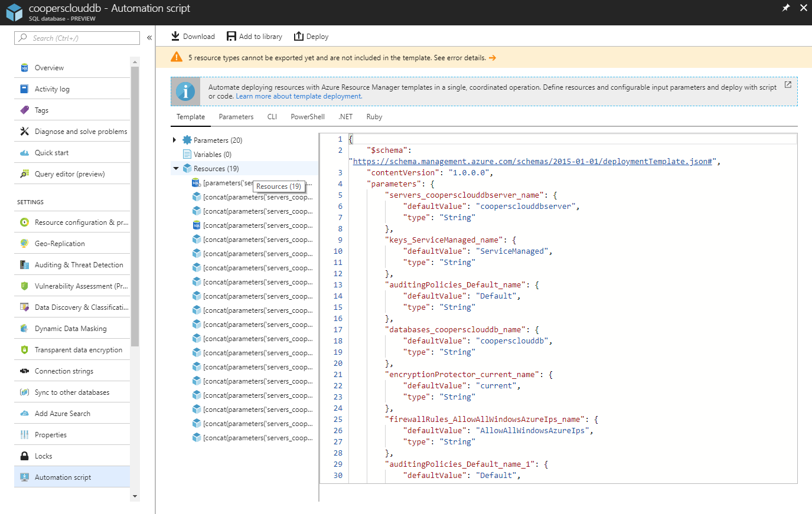Click the Query editor icon
The width and height of the screenshot is (812, 514).
coord(24,174)
